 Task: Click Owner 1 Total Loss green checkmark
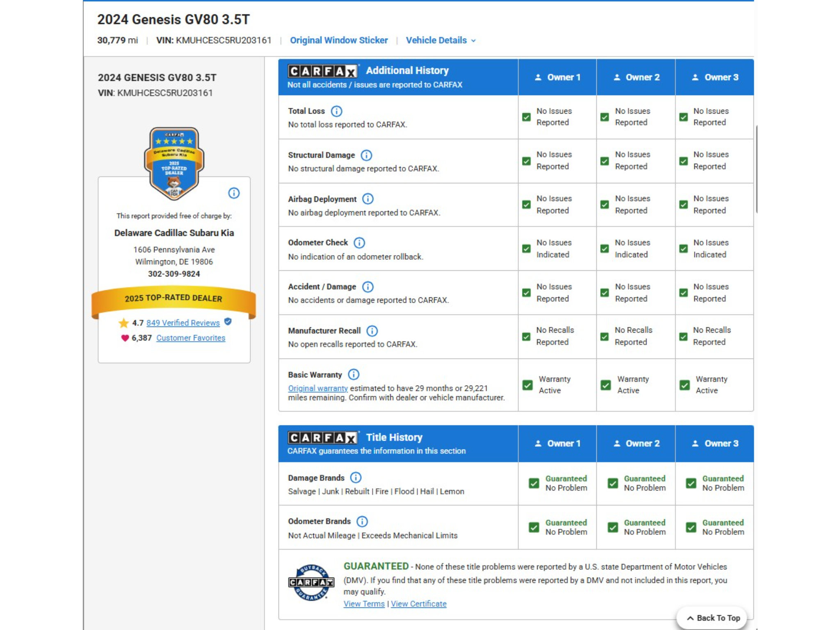click(x=526, y=117)
